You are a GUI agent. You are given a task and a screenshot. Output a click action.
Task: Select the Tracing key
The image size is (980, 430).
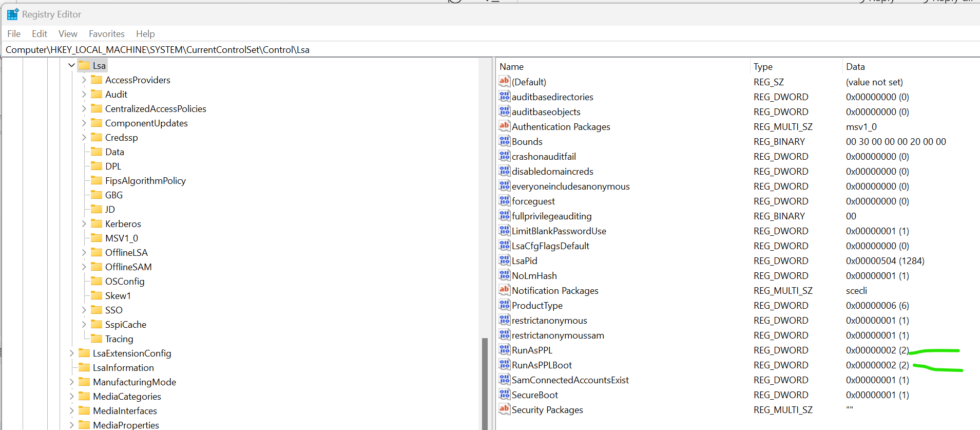119,339
